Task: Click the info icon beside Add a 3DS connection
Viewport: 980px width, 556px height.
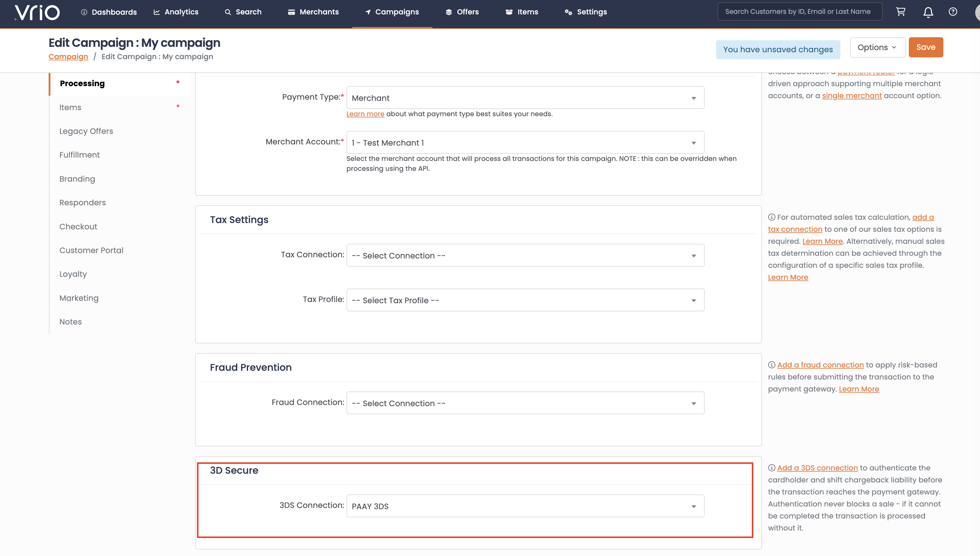Action: [x=772, y=468]
